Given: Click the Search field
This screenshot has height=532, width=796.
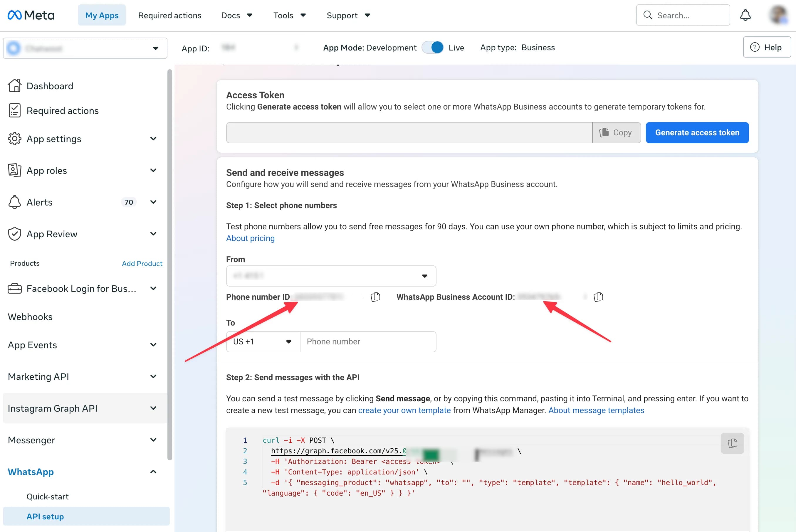Looking at the screenshot, I should coord(683,15).
